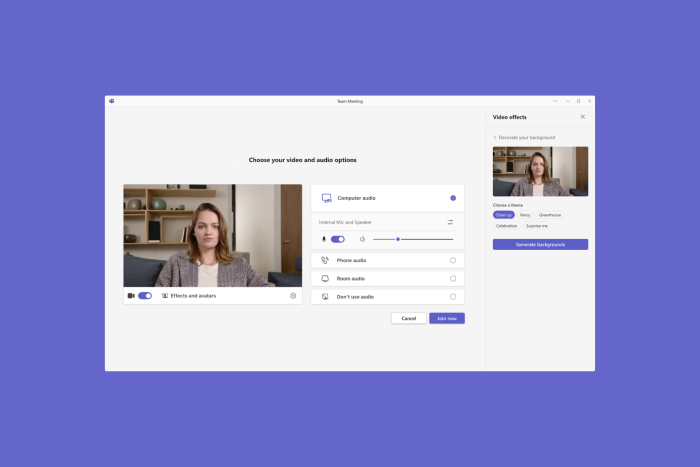Click the Phone audio label
Screen dimensions: 700x467
click(351, 260)
